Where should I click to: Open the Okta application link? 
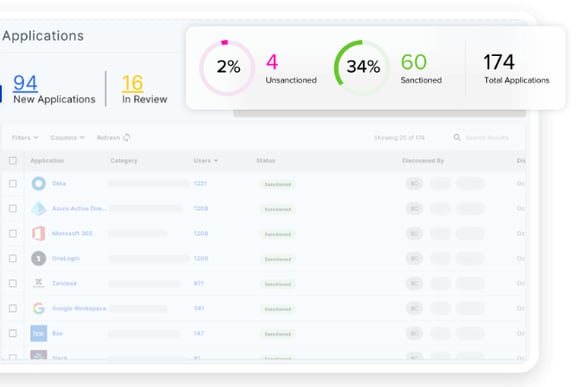[59, 183]
